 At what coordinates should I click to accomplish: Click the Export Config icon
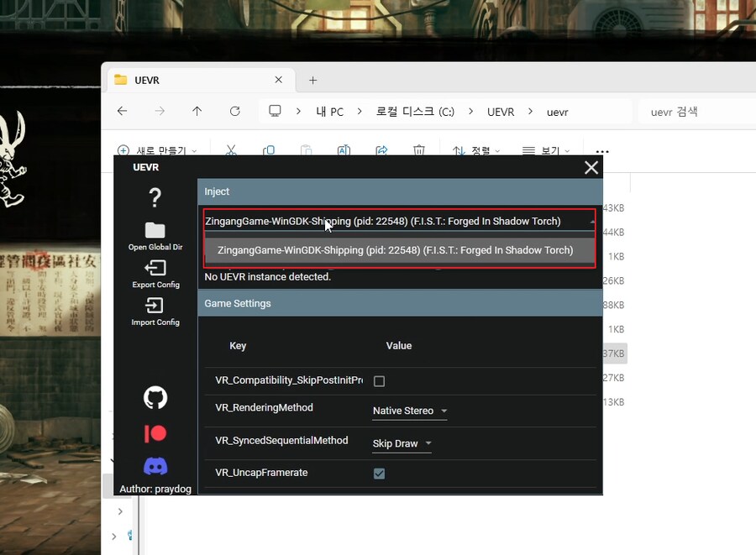tap(155, 269)
